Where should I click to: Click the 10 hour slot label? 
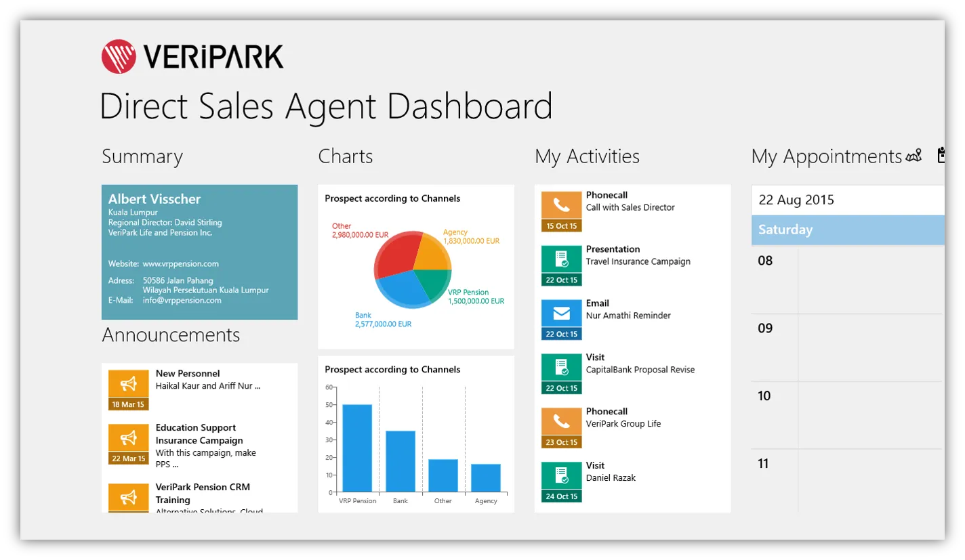[x=764, y=396]
